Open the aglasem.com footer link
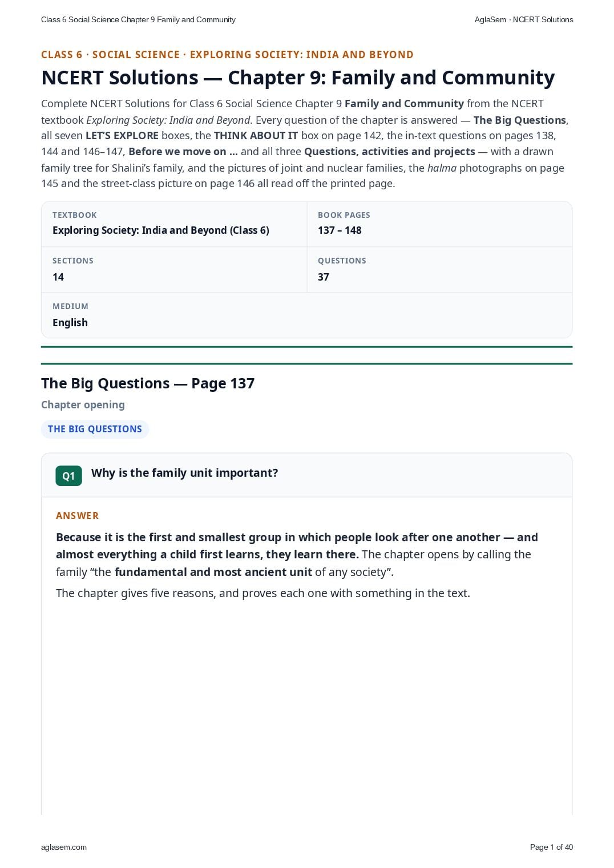 [64, 847]
